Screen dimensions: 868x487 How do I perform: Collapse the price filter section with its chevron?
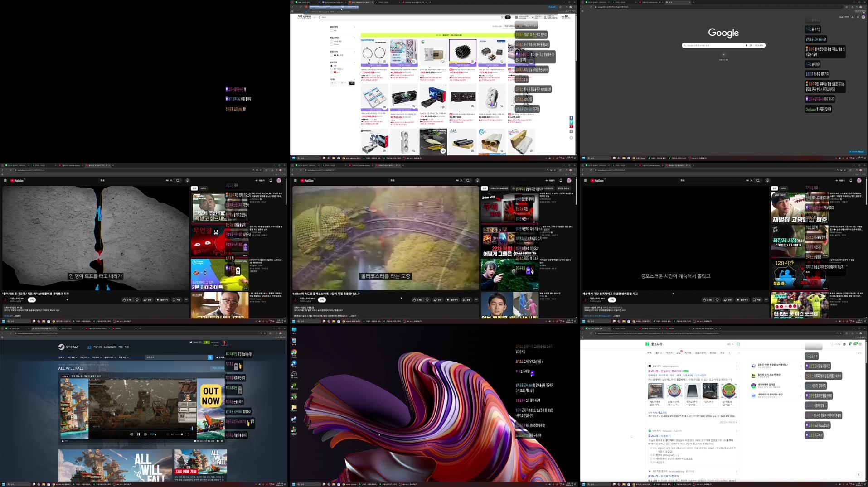(x=355, y=79)
